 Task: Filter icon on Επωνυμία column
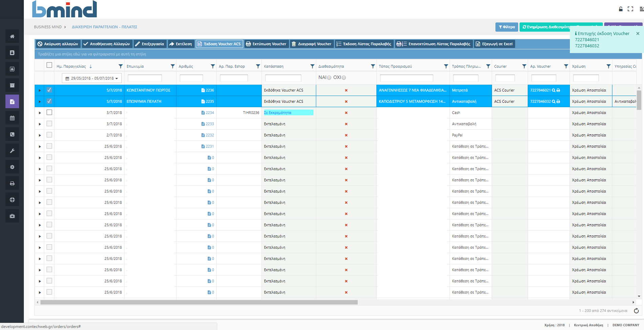tap(172, 66)
